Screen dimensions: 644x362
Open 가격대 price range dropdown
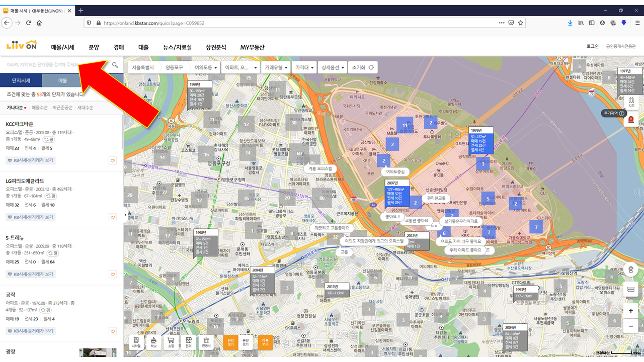pos(304,67)
